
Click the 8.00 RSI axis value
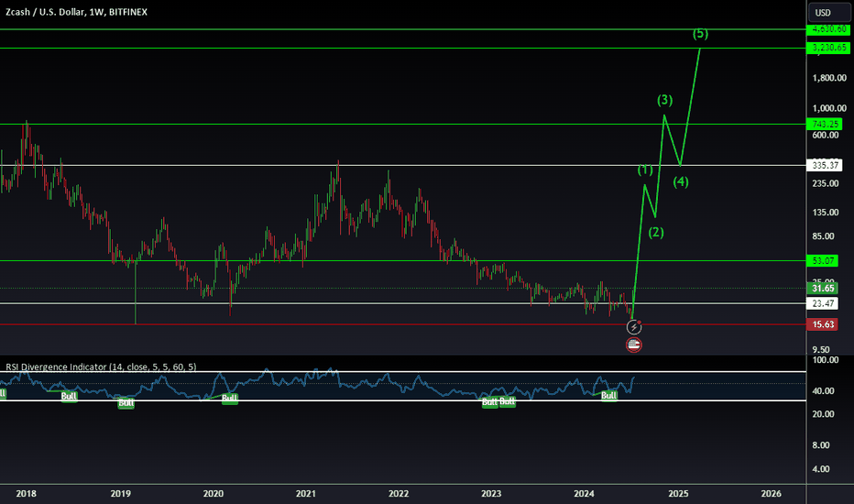(x=821, y=445)
